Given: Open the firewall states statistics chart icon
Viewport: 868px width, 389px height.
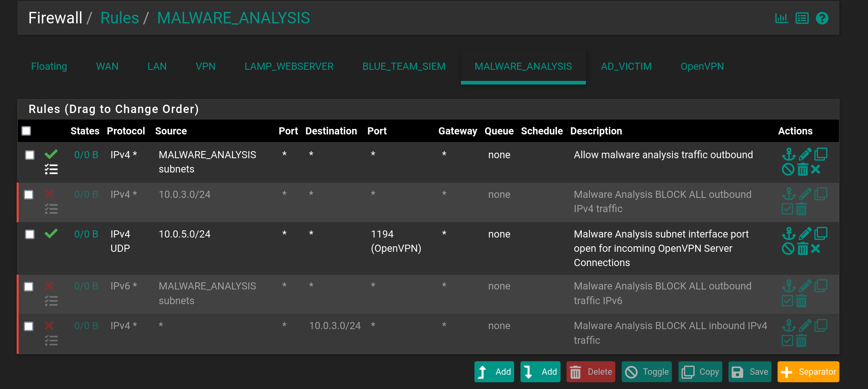Looking at the screenshot, I should tap(782, 18).
